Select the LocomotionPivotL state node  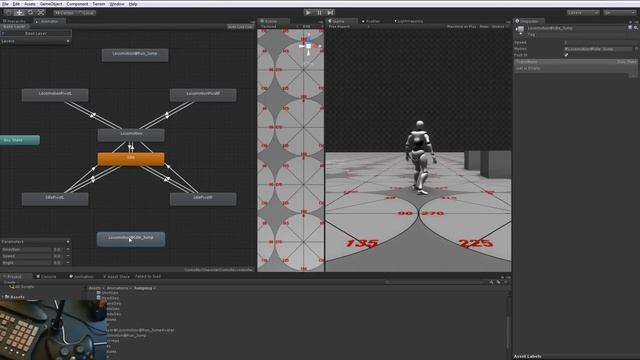(55, 95)
